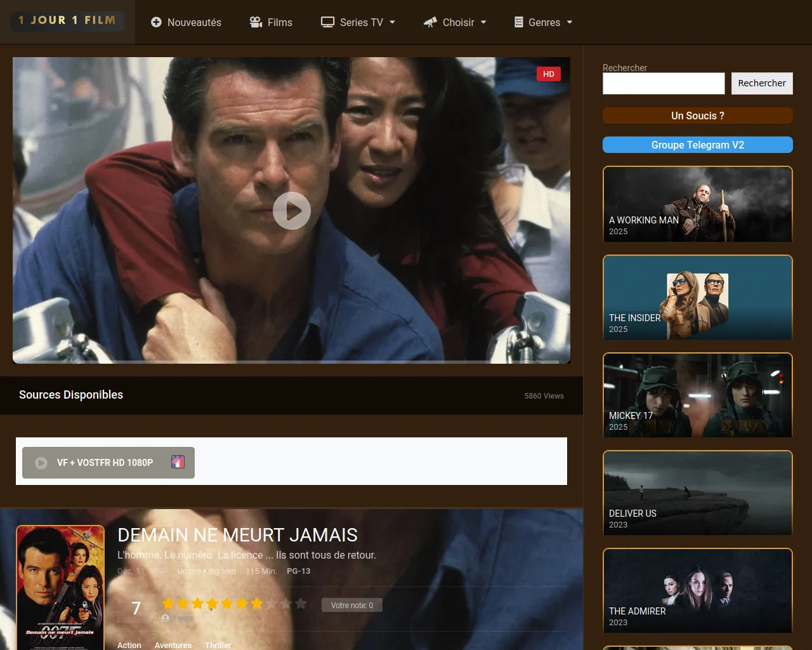Expand the Series TV dropdown arrow
Screen dimensions: 812x650
(392, 22)
